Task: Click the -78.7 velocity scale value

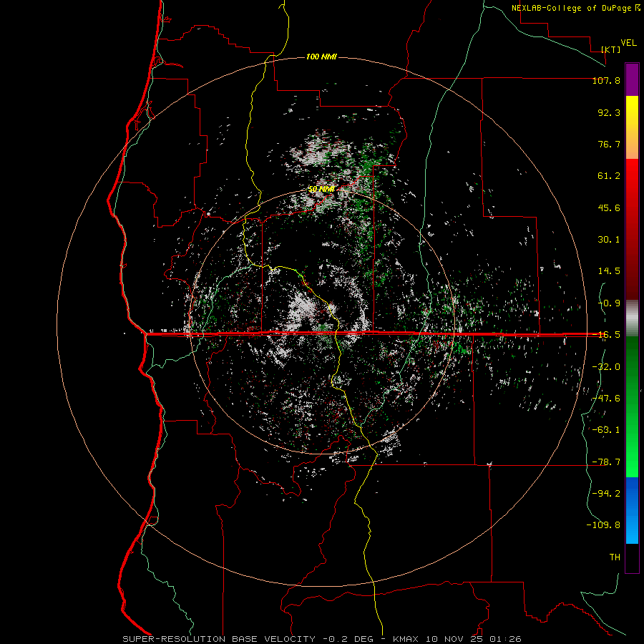Action: coord(606,462)
